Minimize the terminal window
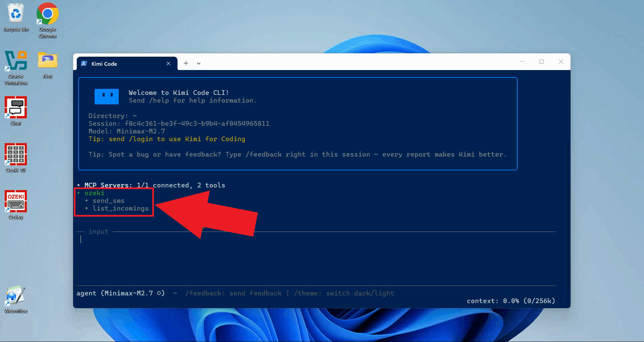Image resolution: width=644 pixels, height=342 pixels. (522, 61)
